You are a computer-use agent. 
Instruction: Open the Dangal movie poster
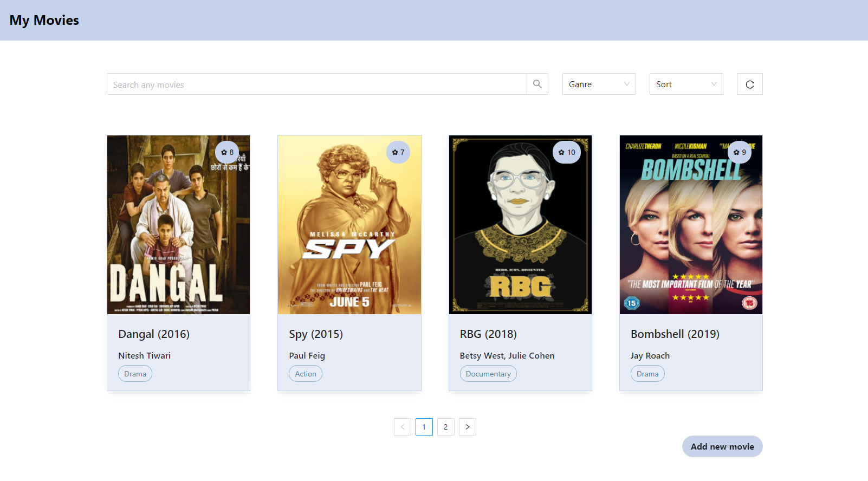point(178,225)
